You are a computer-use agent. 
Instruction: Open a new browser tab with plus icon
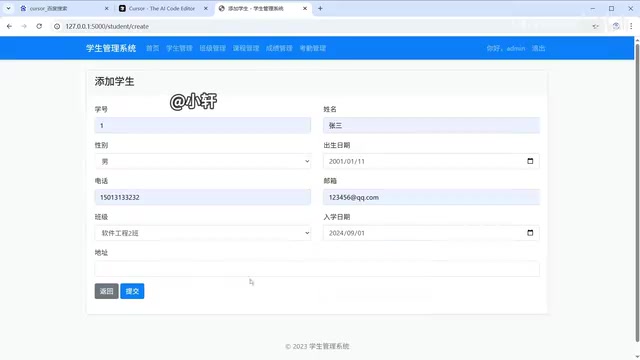tap(320, 8)
